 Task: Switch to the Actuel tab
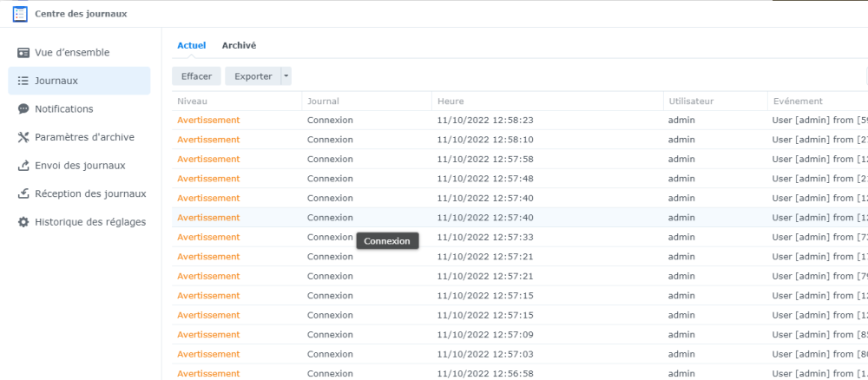(x=192, y=45)
